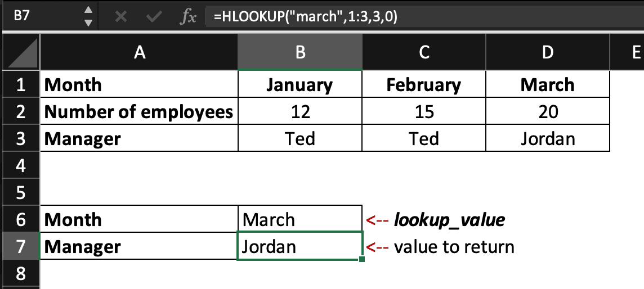Select column D header

click(x=548, y=53)
